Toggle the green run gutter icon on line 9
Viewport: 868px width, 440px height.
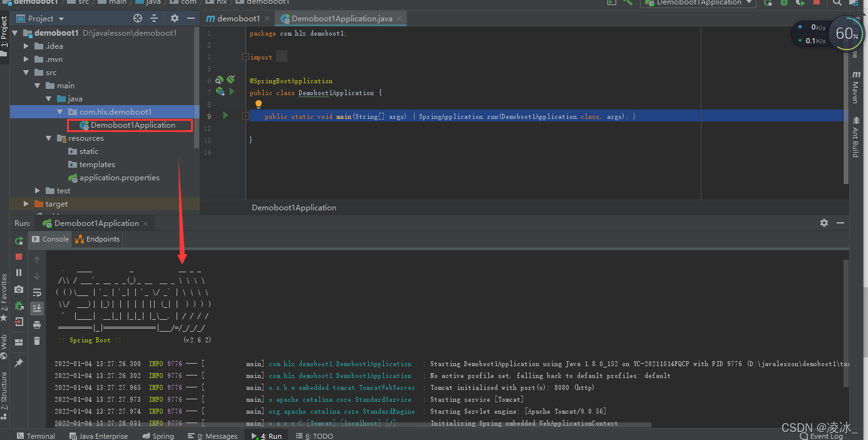[225, 116]
